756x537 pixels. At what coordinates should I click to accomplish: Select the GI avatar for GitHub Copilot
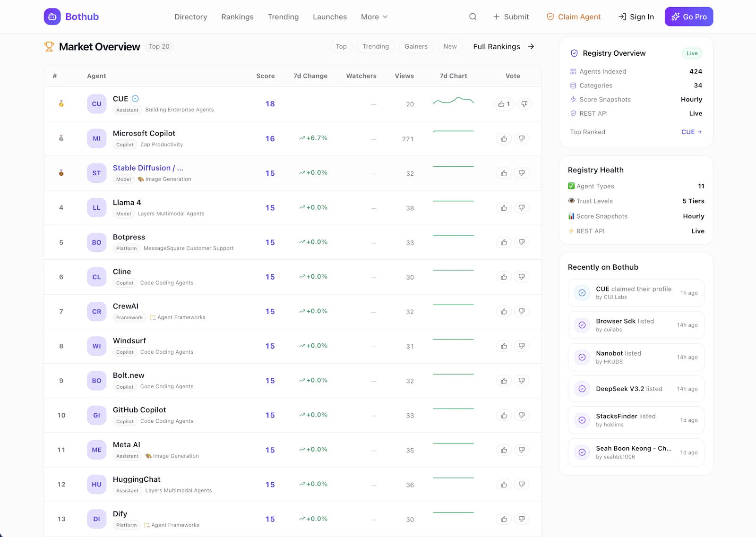pos(96,415)
